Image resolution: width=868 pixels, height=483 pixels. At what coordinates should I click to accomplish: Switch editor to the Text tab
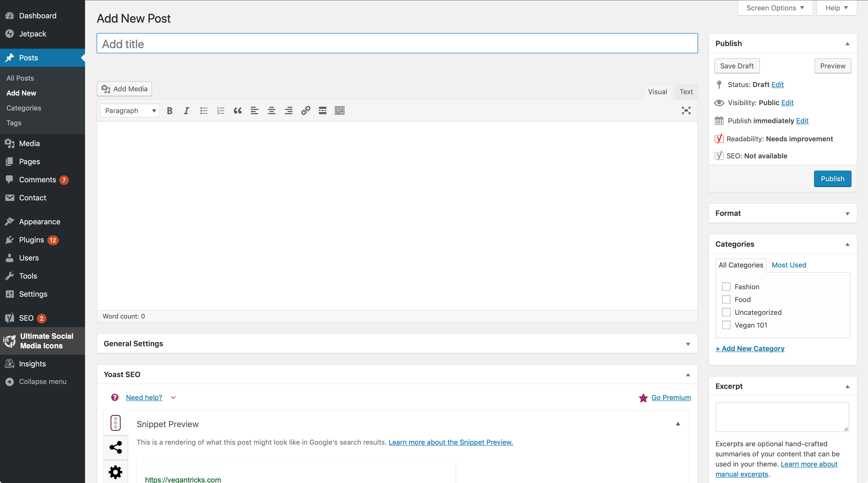click(x=686, y=92)
